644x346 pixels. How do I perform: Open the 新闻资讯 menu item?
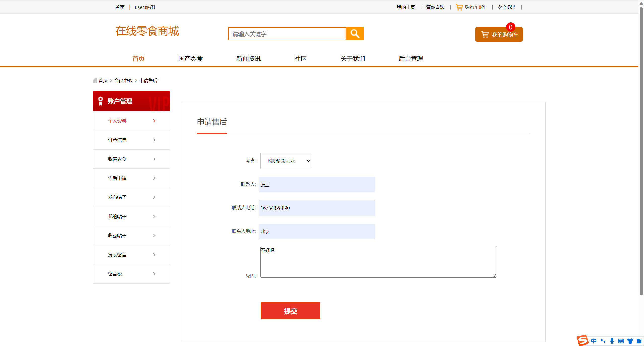[x=248, y=59]
